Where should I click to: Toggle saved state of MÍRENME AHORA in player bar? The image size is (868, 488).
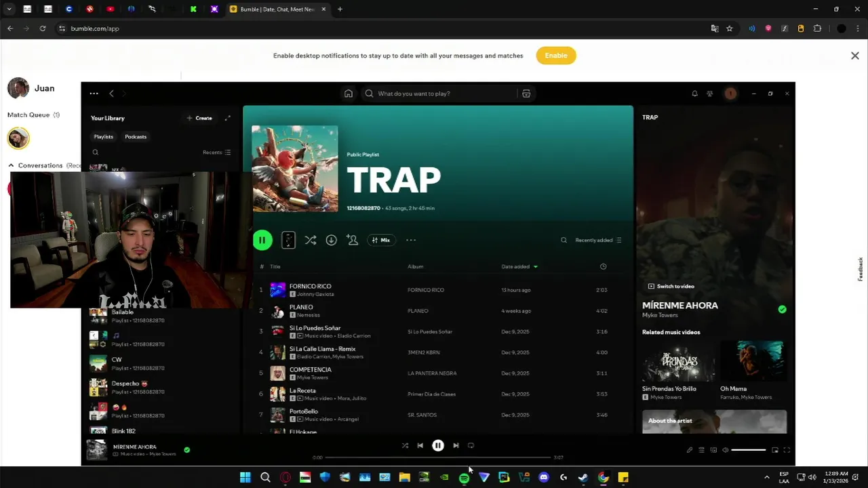coord(187,449)
